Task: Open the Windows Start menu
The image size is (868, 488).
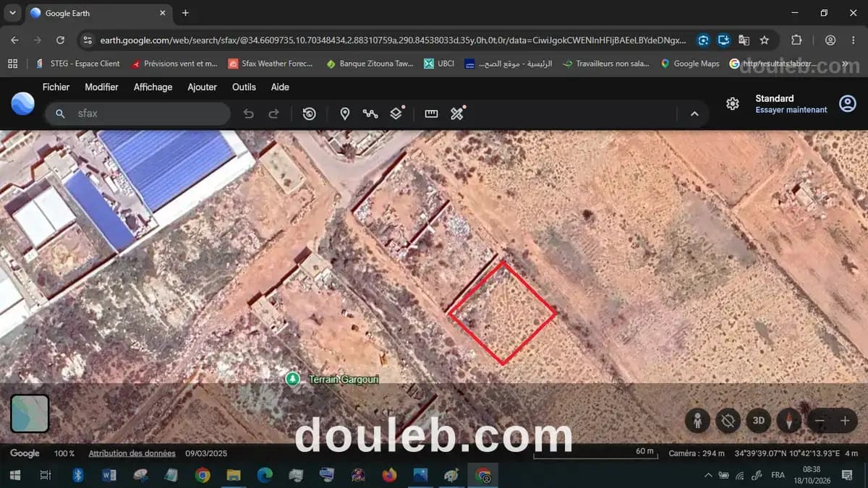Action: pyautogui.click(x=14, y=475)
